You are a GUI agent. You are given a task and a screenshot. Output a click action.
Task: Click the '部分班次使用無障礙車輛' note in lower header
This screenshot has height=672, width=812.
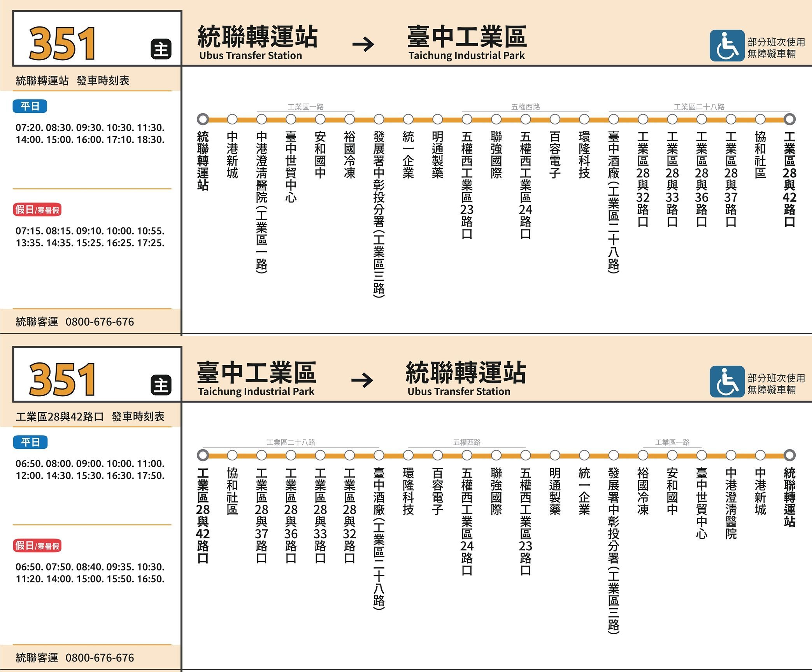(776, 384)
